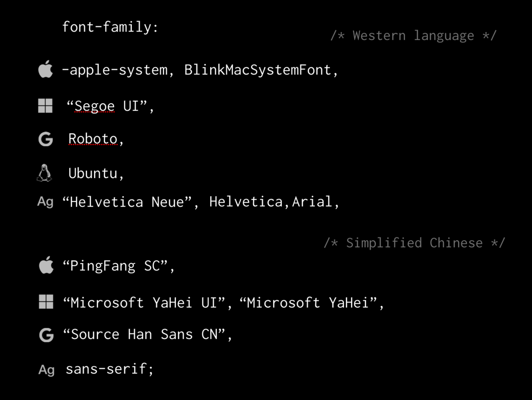The width and height of the screenshot is (532, 400).
Task: Click the Ag icon beside Helvetica Neue
Action: (46, 202)
